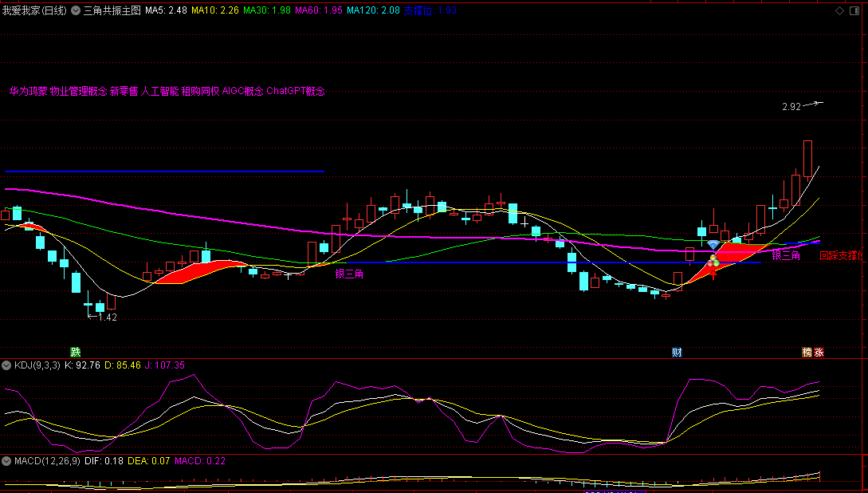Click the MA60: 1.95 label

point(319,10)
